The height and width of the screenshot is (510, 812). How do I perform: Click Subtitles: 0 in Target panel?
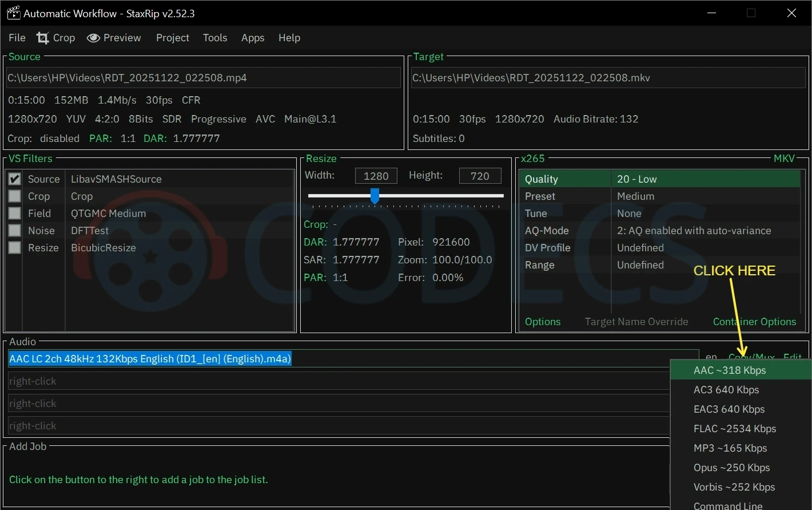(439, 139)
